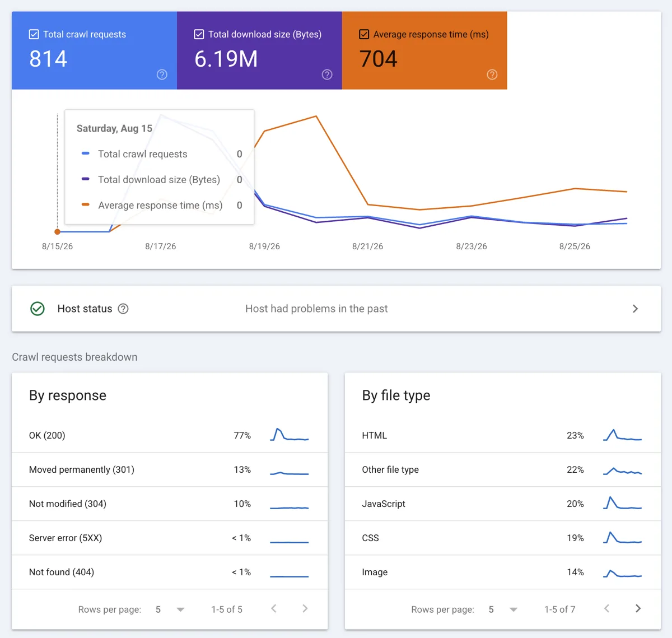The height and width of the screenshot is (638, 672).
Task: Open help for Total crawl requests card
Action: tap(162, 74)
